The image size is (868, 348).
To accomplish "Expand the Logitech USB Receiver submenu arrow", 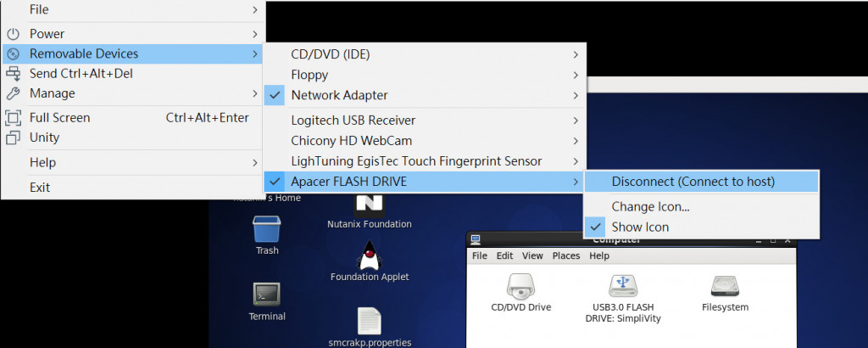I will 576,121.
